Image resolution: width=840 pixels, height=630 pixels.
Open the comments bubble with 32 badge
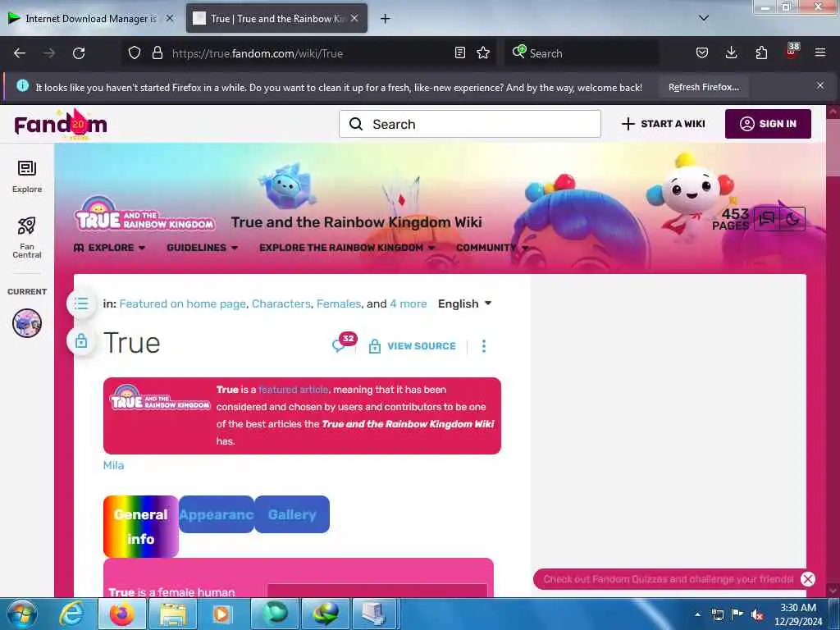point(344,343)
